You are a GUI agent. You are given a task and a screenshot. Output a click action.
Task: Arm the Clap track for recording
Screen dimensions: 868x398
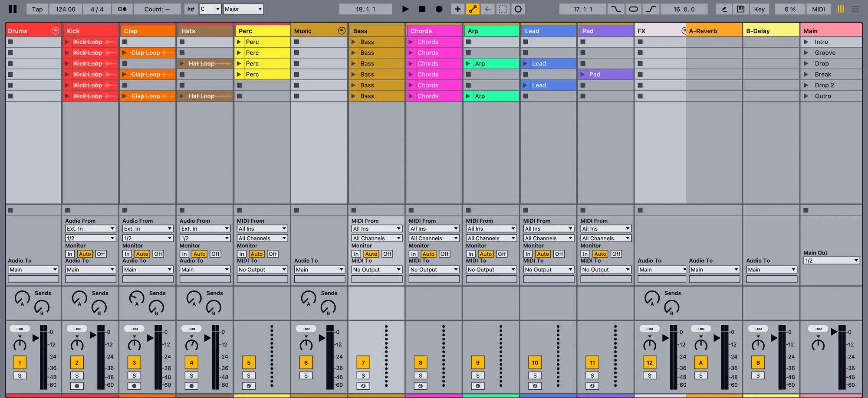click(x=134, y=386)
